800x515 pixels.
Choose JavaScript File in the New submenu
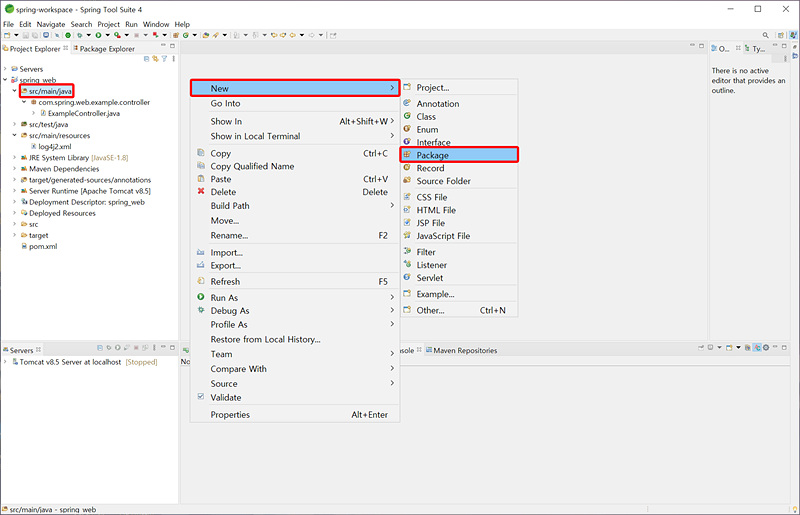(x=459, y=236)
